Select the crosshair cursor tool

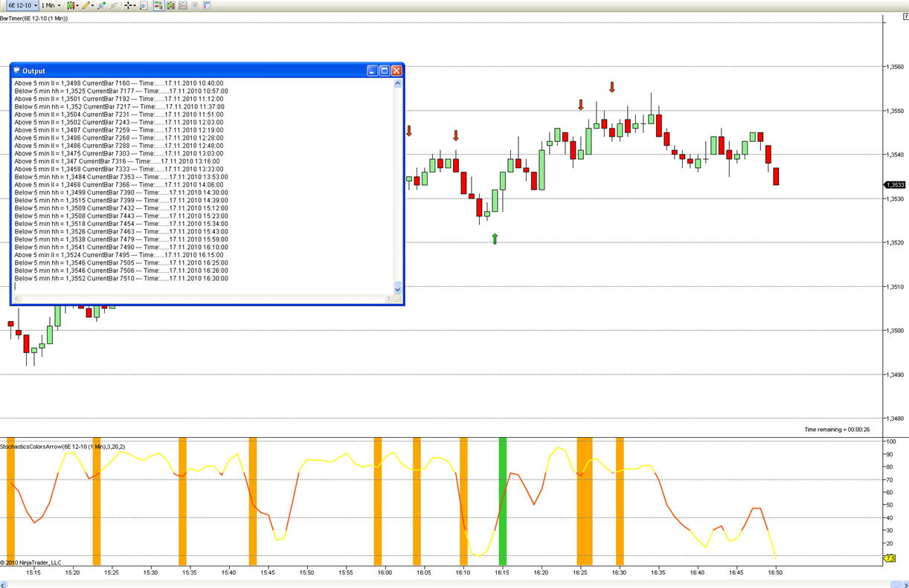coord(128,5)
